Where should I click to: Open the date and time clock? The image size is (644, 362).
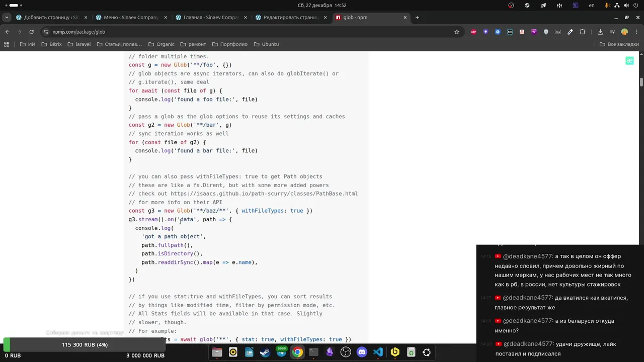pyautogui.click(x=322, y=6)
